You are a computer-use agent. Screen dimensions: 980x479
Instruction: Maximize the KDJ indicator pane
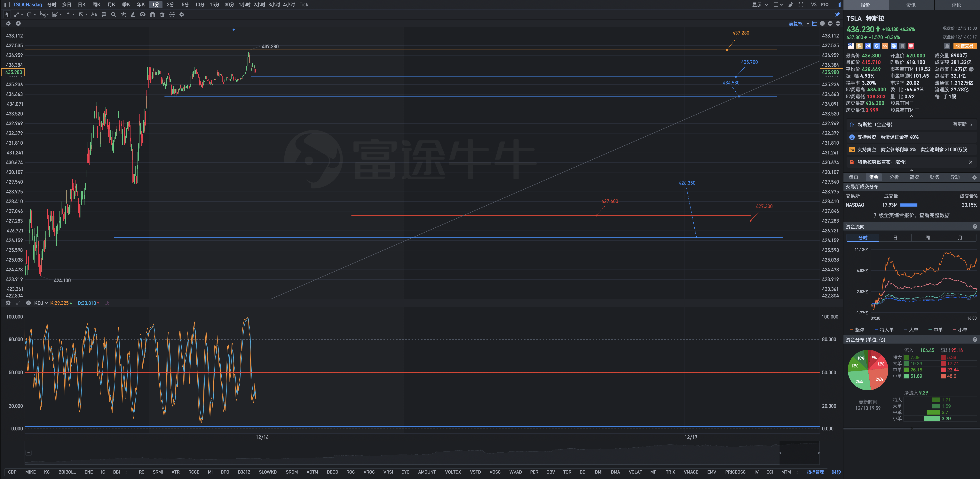(18, 303)
